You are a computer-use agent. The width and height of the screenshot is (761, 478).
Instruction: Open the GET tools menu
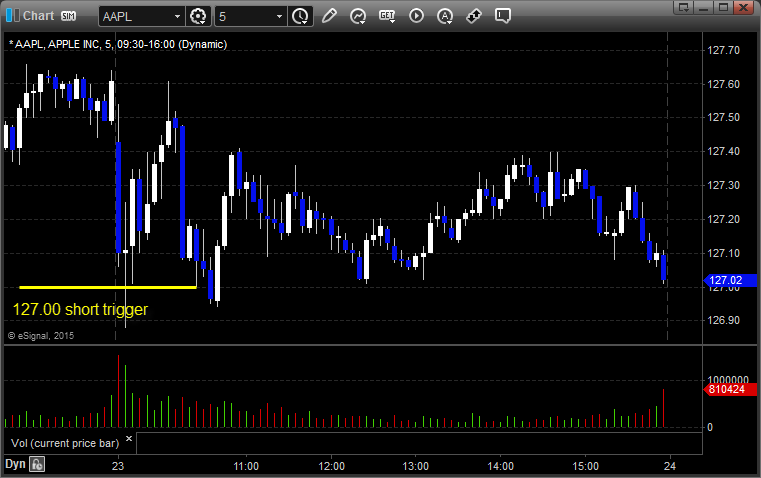387,16
